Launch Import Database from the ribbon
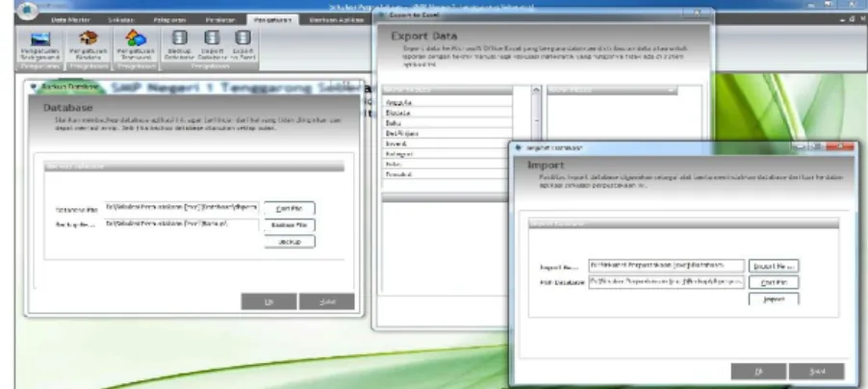Image resolution: width=868 pixels, height=389 pixels. pos(212,45)
